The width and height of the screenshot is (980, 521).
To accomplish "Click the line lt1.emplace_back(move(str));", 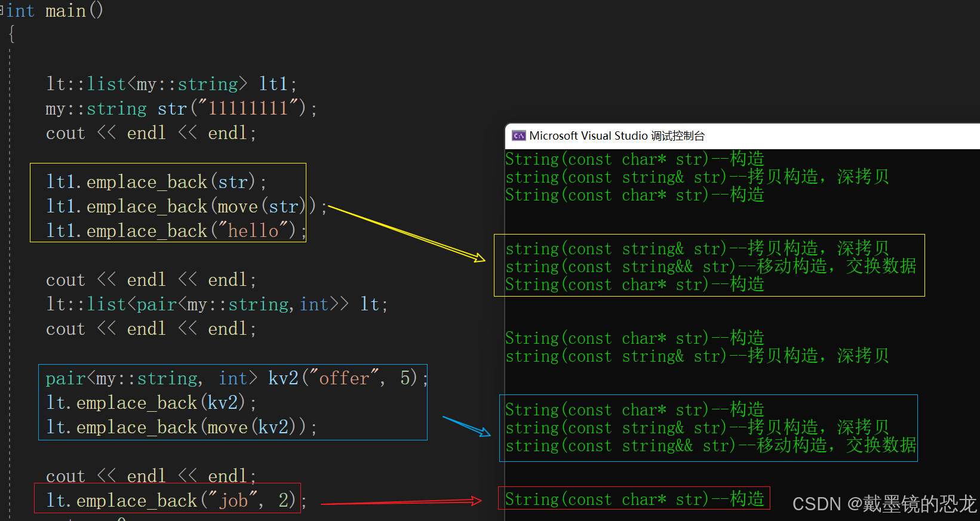I will point(186,206).
